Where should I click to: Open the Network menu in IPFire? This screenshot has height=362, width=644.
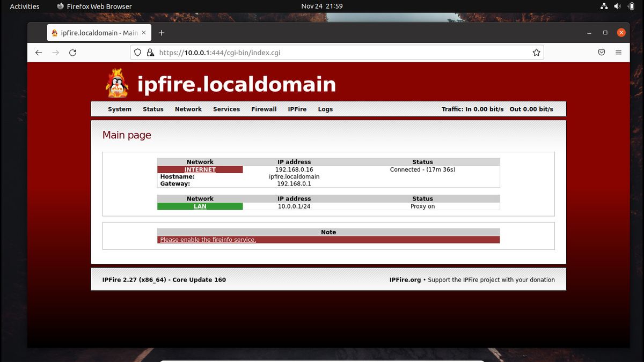(x=188, y=109)
